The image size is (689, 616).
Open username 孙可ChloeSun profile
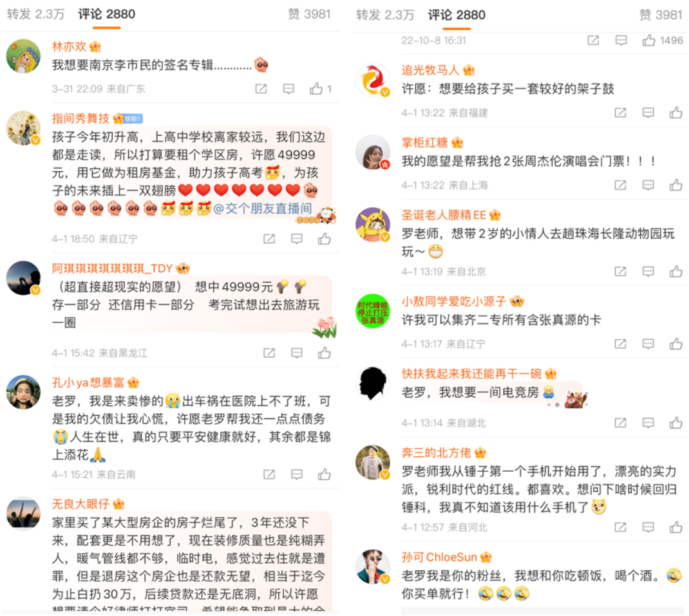pos(439,557)
